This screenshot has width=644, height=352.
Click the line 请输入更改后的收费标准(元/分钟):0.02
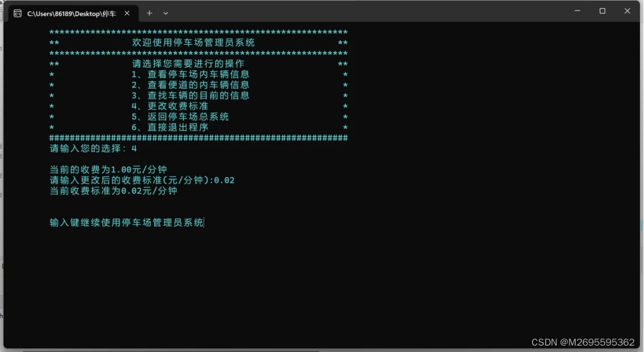pos(142,180)
